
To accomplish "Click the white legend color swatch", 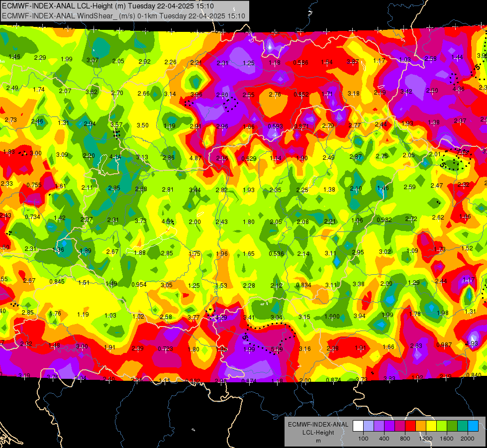I will click(358, 426).
